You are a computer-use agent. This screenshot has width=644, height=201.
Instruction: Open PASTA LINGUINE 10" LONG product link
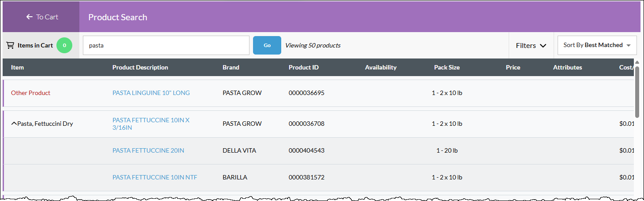(151, 93)
